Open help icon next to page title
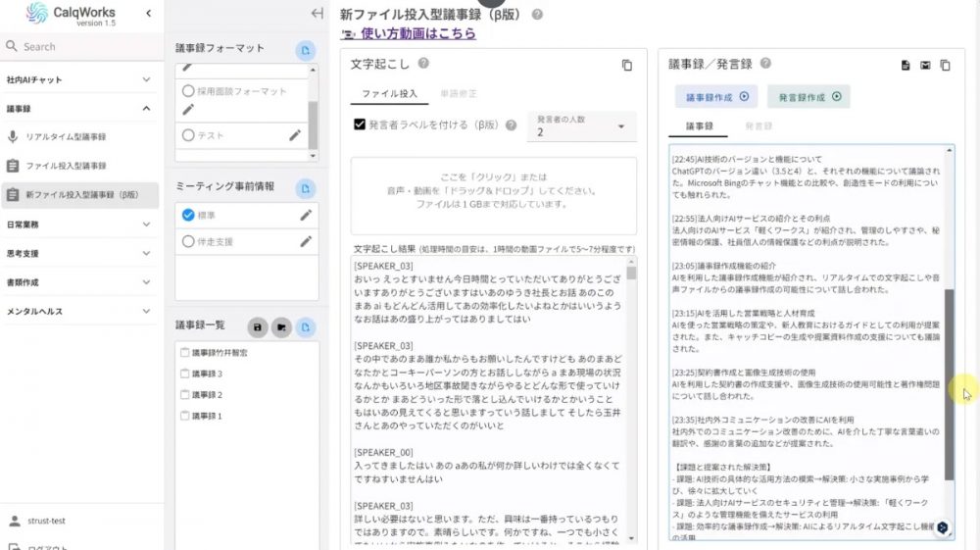Viewport: 980px width, 550px height. click(537, 15)
